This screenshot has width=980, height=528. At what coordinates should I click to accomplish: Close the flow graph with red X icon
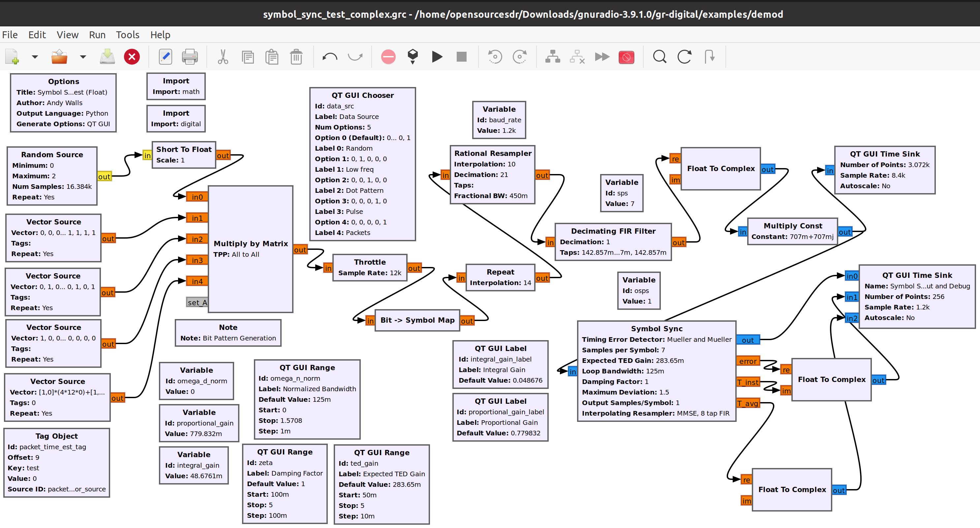pyautogui.click(x=132, y=57)
